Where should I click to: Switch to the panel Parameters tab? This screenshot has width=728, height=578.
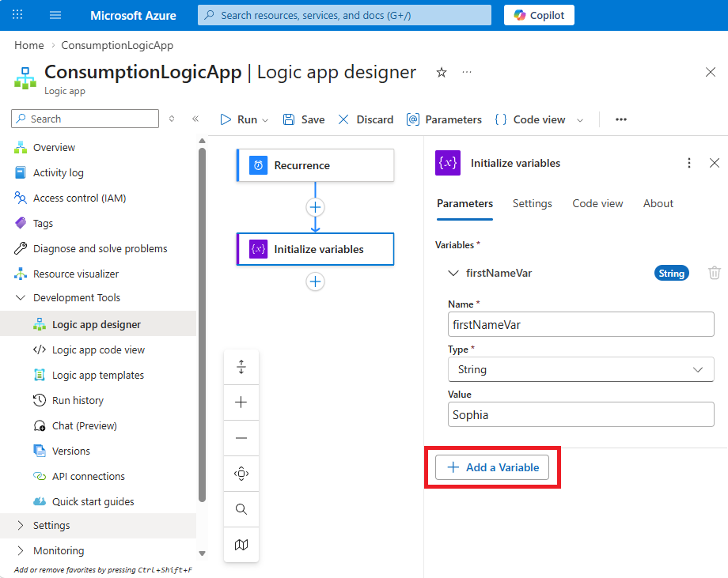[x=464, y=204]
